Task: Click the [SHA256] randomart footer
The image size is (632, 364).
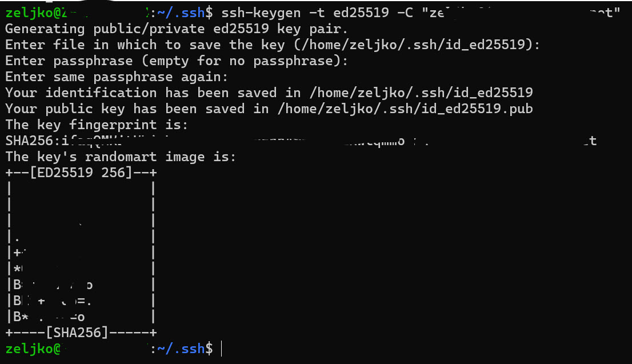Action: (x=77, y=333)
